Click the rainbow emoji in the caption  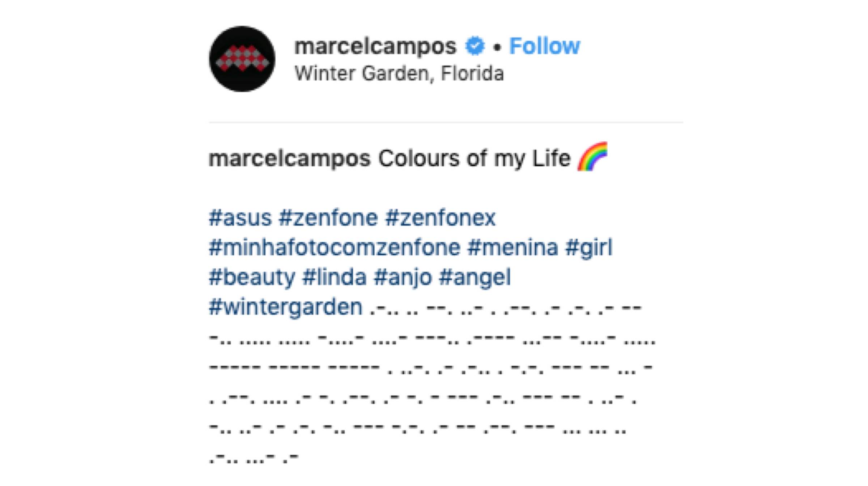(x=592, y=156)
